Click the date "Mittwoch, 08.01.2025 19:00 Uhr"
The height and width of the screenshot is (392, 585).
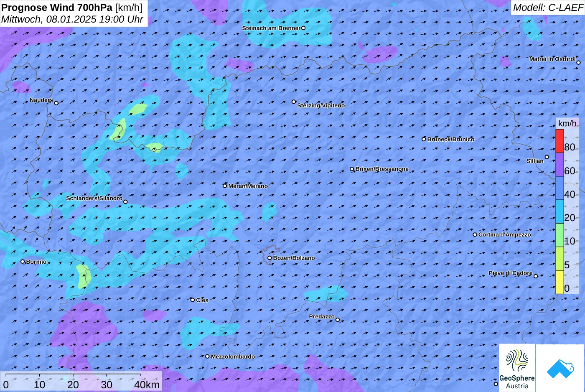point(72,19)
